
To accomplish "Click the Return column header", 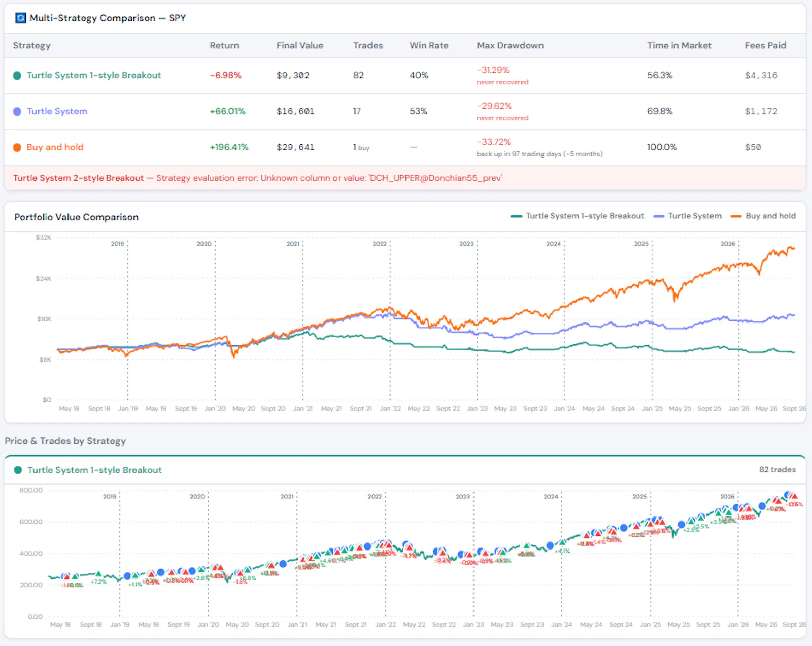I will point(224,46).
